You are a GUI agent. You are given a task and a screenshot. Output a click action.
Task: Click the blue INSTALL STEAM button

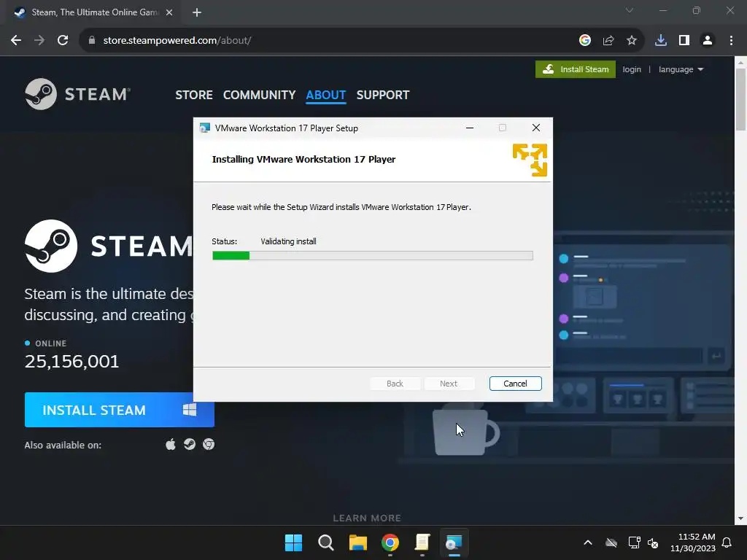click(x=119, y=410)
